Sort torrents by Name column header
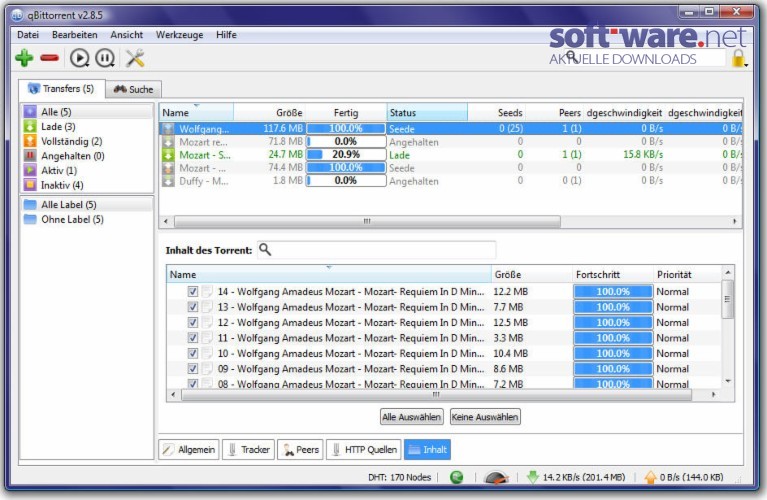Image resolution: width=767 pixels, height=500 pixels. point(197,113)
